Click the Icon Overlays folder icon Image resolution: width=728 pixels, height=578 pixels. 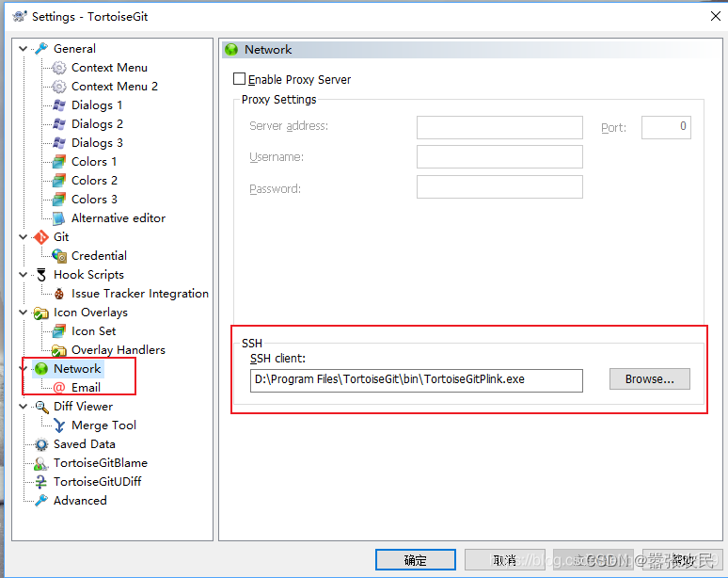coord(41,313)
